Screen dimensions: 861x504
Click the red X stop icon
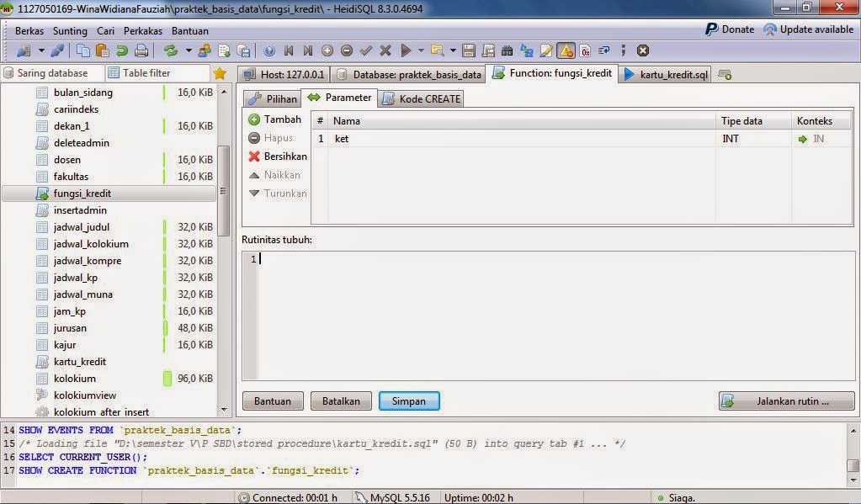tap(641, 50)
